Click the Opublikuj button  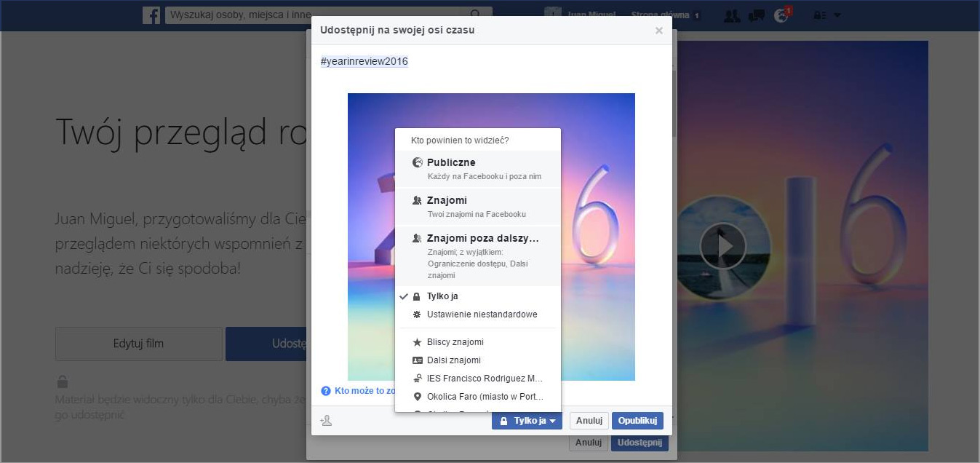tap(637, 421)
